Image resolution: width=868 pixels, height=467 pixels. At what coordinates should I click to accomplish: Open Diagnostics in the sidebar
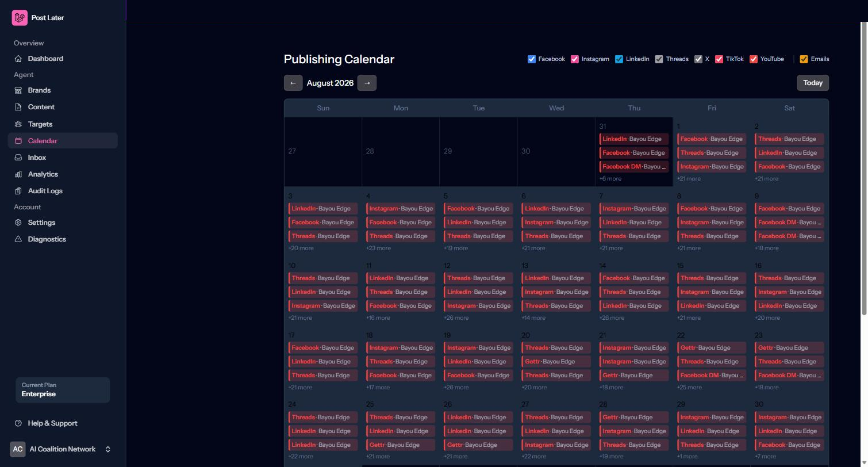point(63,239)
